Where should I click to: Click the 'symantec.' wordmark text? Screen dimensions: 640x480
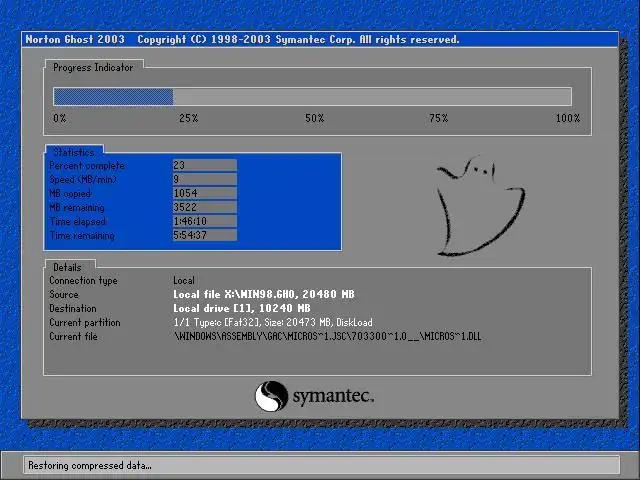click(x=333, y=396)
